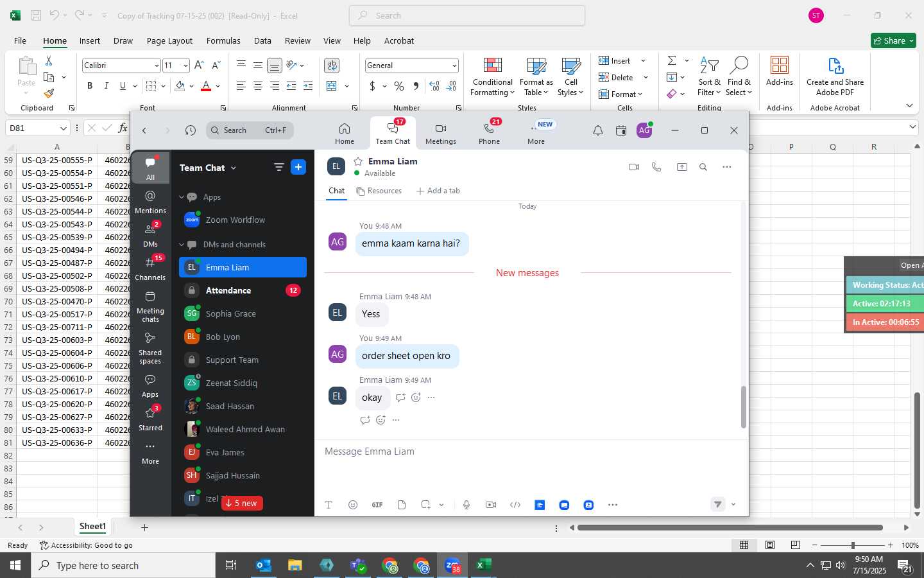This screenshot has width=924, height=578.
Task: Toggle Italic in Excel ribbon
Action: pyautogui.click(x=106, y=86)
